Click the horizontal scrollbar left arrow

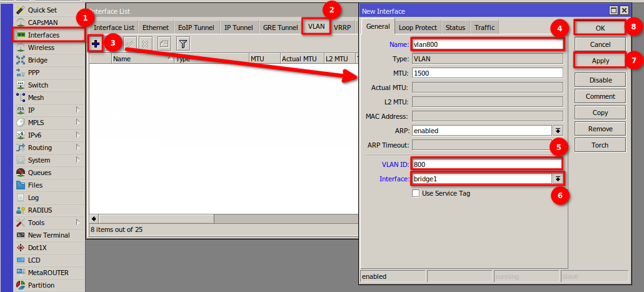click(94, 218)
